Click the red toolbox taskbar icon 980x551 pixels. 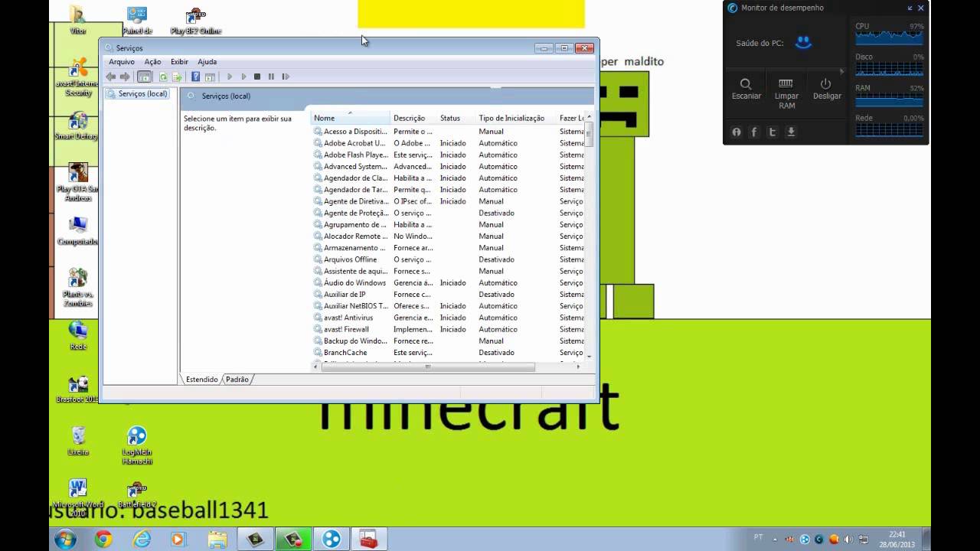click(368, 539)
